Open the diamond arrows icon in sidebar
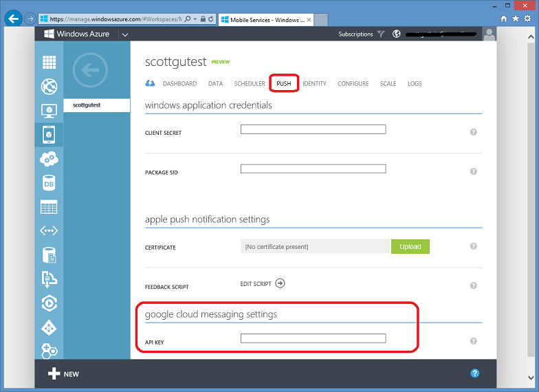 pyautogui.click(x=49, y=327)
